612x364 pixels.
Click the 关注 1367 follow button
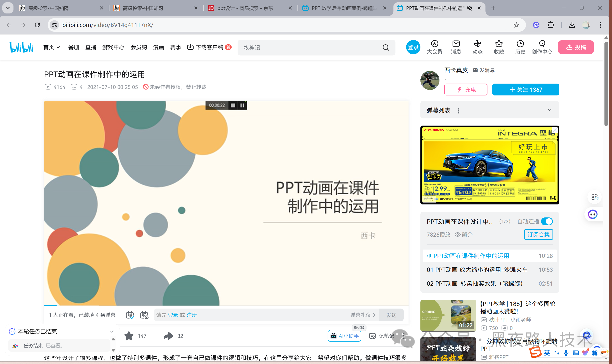(526, 90)
